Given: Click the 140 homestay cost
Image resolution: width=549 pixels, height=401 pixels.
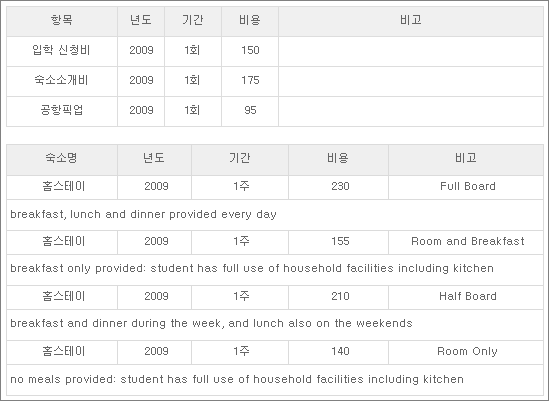Looking at the screenshot, I should pyautogui.click(x=339, y=351).
